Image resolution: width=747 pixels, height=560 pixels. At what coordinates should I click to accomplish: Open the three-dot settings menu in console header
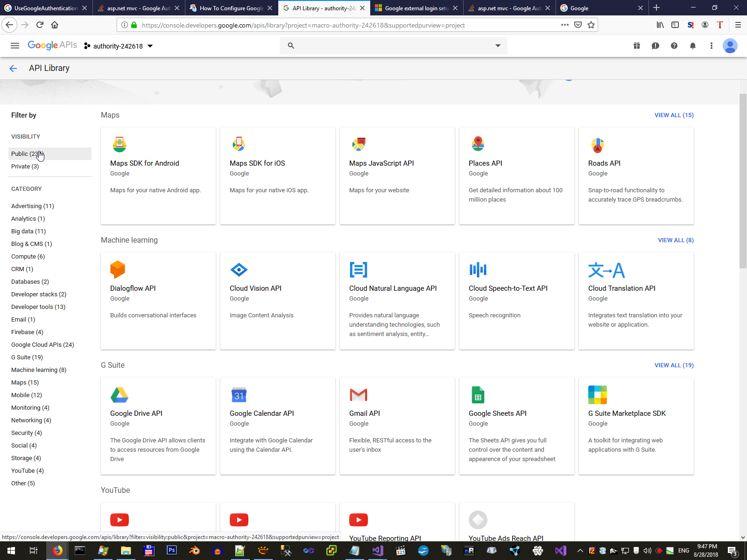[712, 46]
